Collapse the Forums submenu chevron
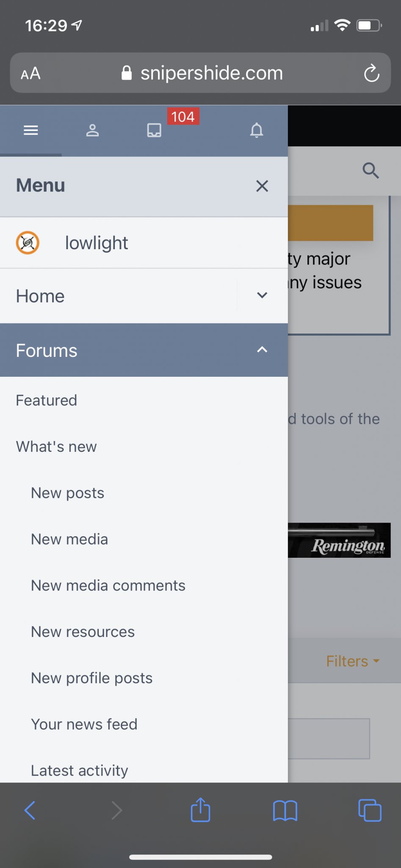Screen dimensions: 401x868 point(262,350)
